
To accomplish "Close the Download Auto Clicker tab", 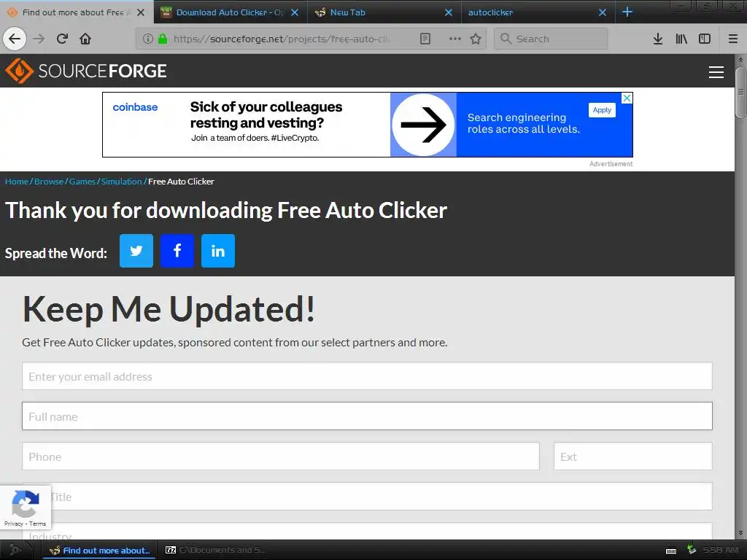I will click(295, 12).
